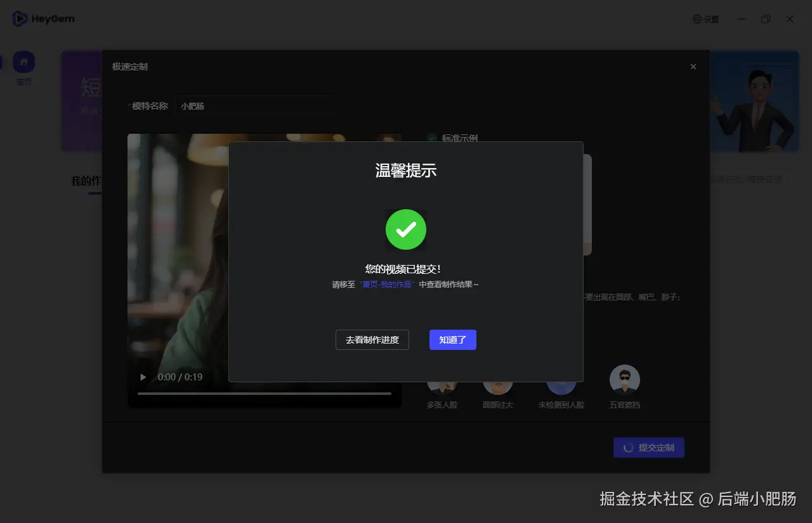Click the 未检测到人脸 example avatar
The height and width of the screenshot is (523, 812).
(x=561, y=387)
